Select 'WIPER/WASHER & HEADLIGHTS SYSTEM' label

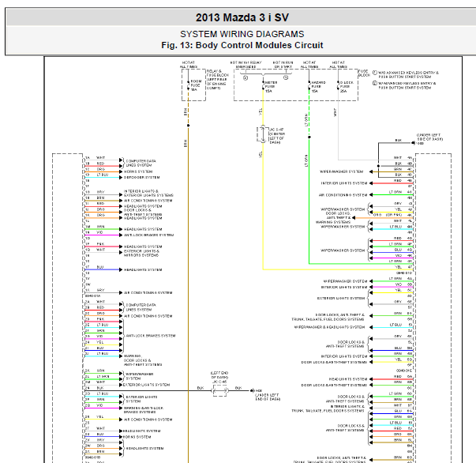(329, 327)
